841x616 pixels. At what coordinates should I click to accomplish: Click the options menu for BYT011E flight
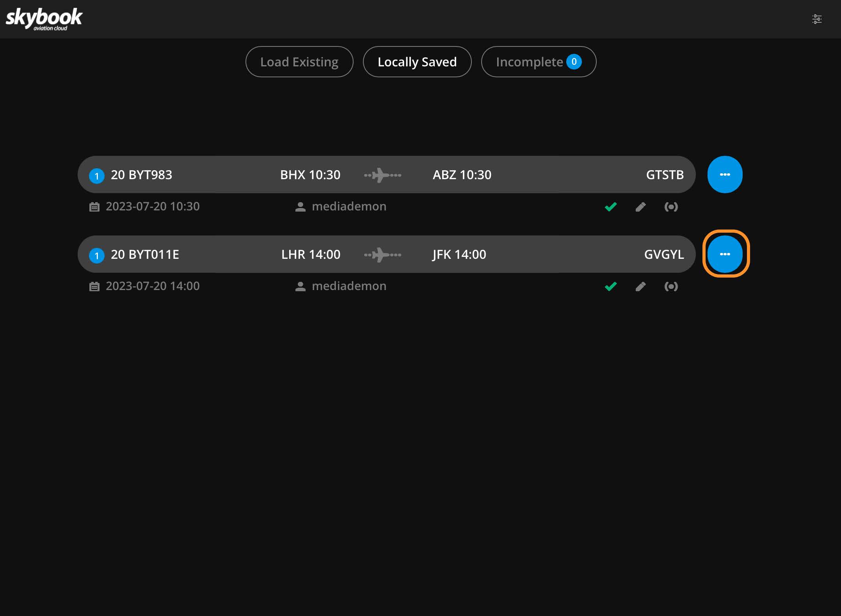[x=725, y=254]
